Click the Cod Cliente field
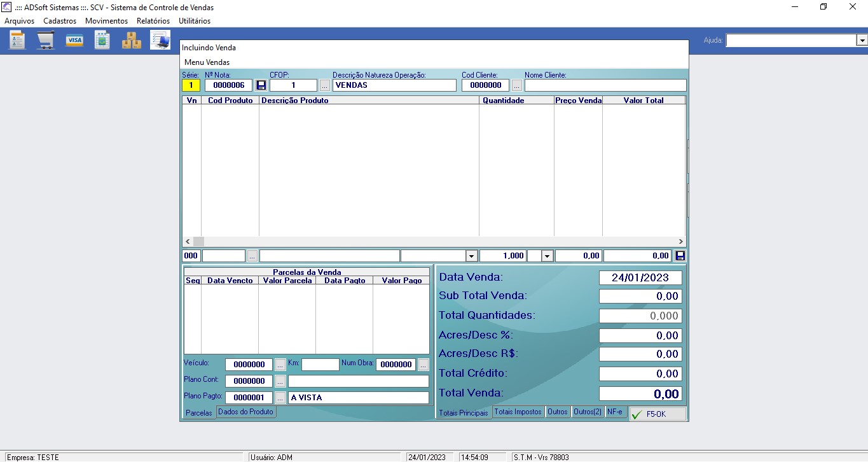The width and height of the screenshot is (868, 462). [486, 85]
